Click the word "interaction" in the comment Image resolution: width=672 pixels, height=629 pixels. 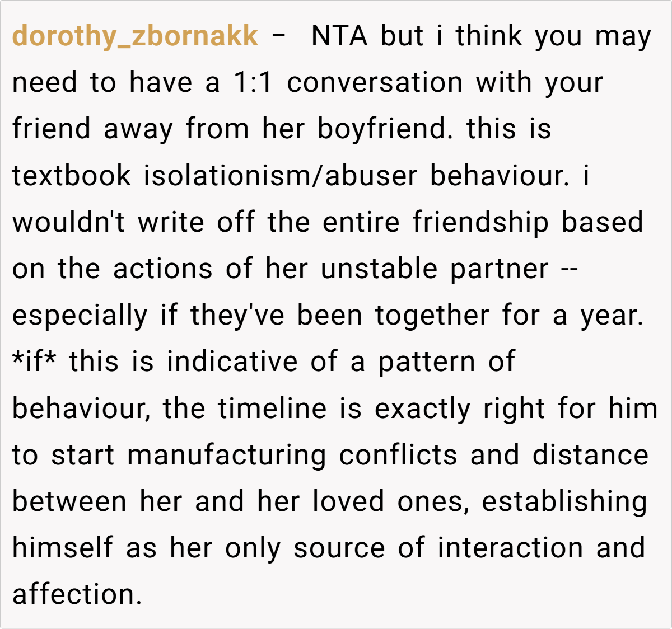tap(510, 548)
